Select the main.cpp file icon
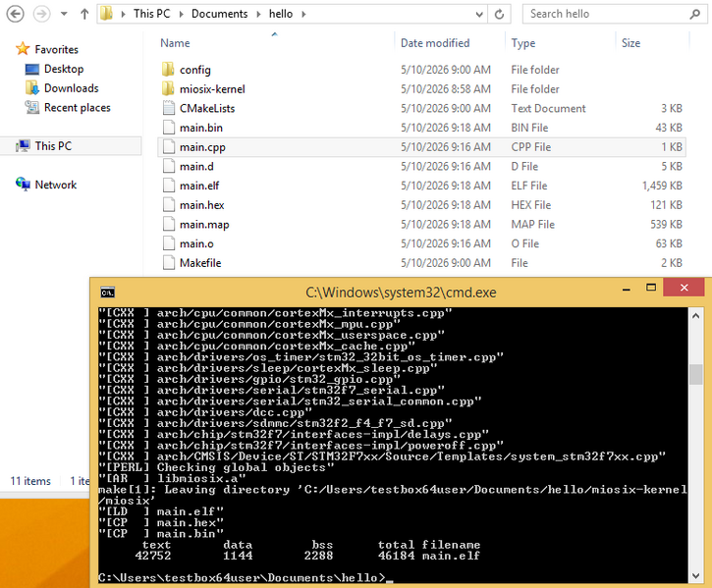Screen dimensions: 712x588 [169, 146]
